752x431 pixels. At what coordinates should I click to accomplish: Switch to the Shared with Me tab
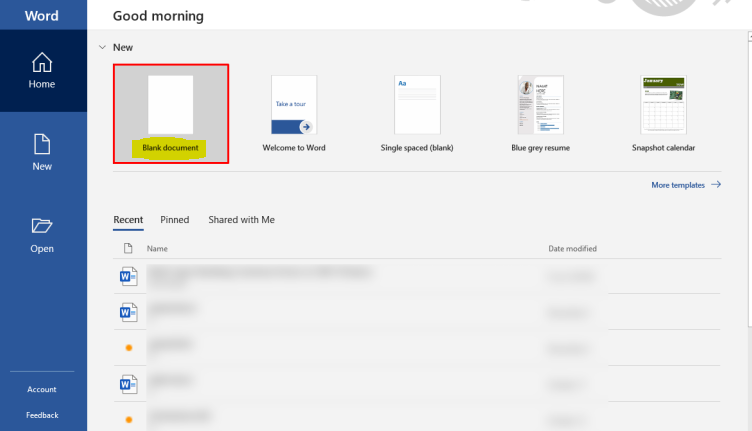[x=241, y=220]
